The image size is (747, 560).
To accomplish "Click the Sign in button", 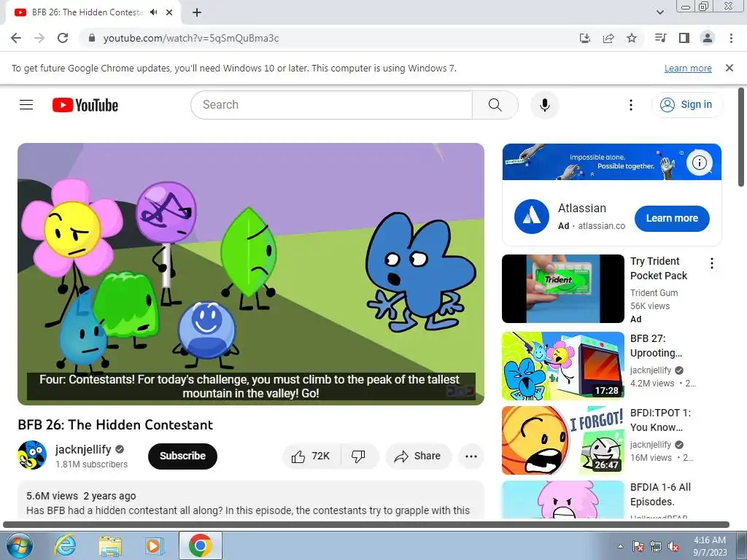I will pos(686,105).
